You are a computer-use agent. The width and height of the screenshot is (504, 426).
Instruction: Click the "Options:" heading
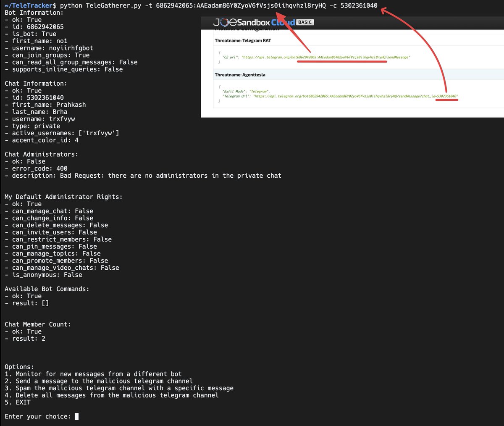19,367
